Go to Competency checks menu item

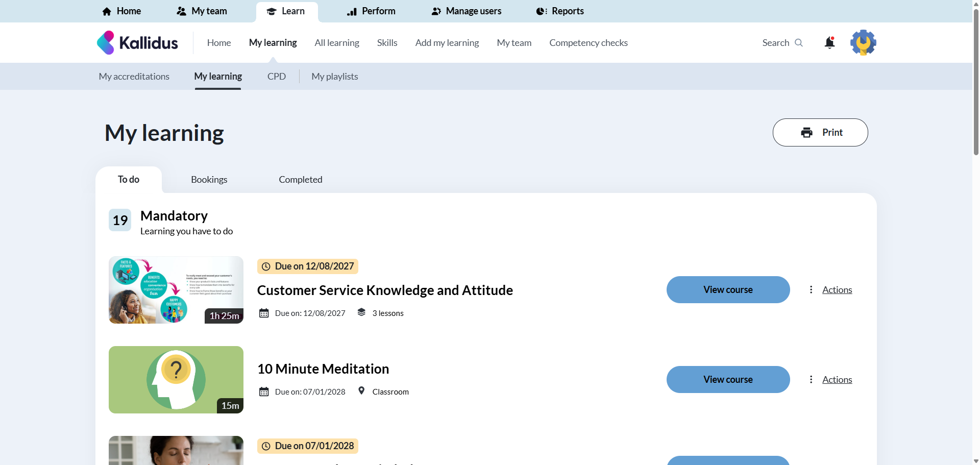point(588,43)
